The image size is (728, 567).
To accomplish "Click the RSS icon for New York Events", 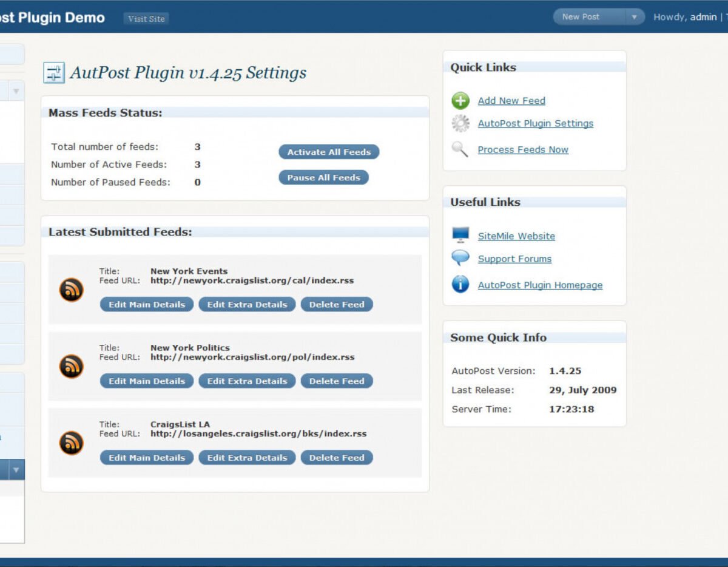I will pyautogui.click(x=71, y=290).
